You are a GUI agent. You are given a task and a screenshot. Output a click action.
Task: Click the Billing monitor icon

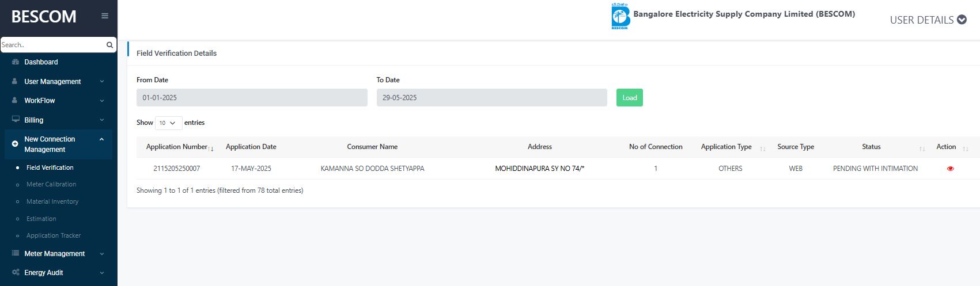click(16, 120)
